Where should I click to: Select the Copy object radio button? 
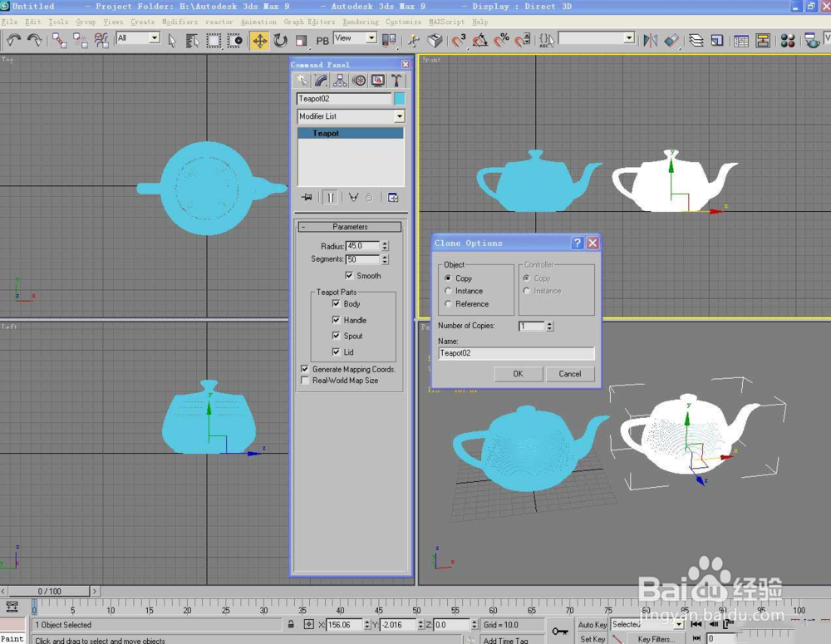tap(448, 278)
